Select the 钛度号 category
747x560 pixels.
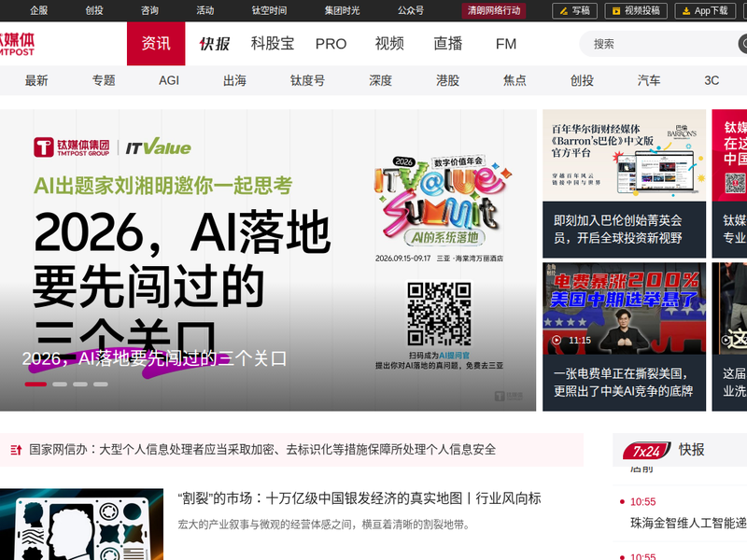tap(308, 80)
